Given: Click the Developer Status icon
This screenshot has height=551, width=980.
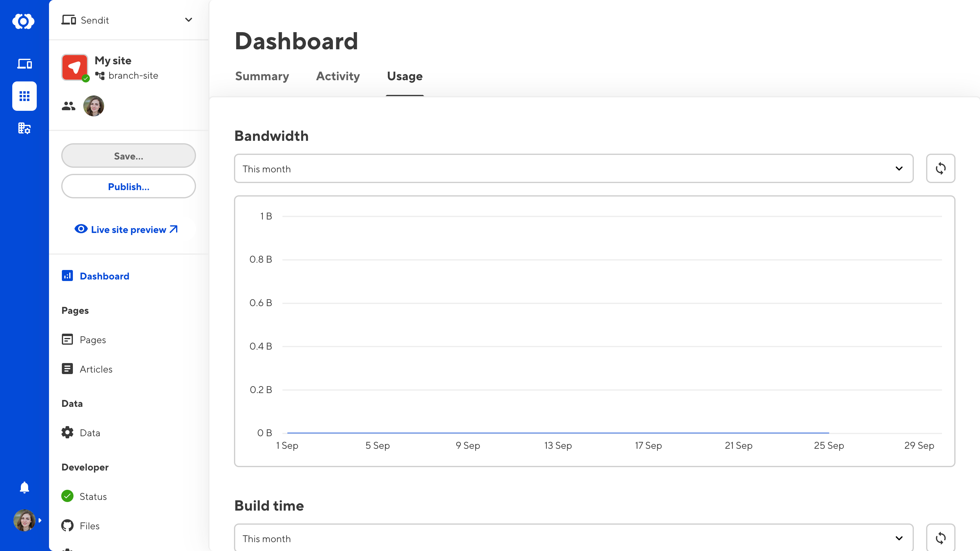Looking at the screenshot, I should pyautogui.click(x=67, y=496).
